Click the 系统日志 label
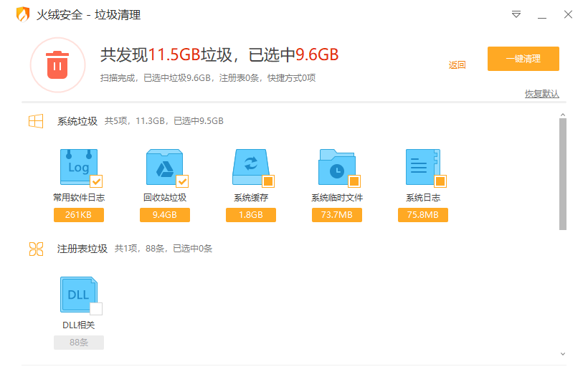Image resolution: width=588 pixels, height=387 pixels. coord(423,197)
